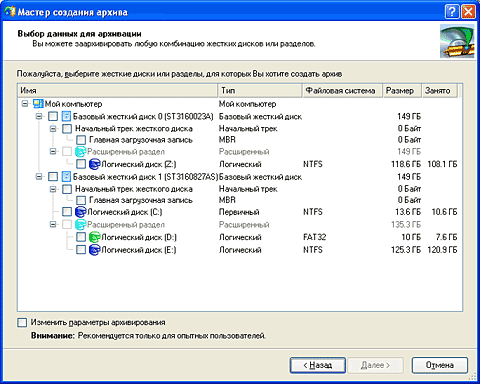
Task: Click the FAT32 file system cell
Action: click(x=315, y=237)
